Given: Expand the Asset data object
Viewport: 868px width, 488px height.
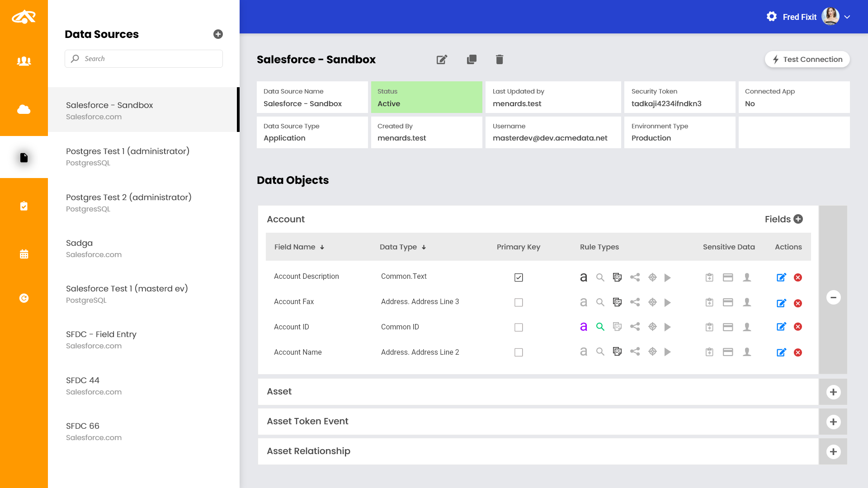Looking at the screenshot, I should (833, 392).
